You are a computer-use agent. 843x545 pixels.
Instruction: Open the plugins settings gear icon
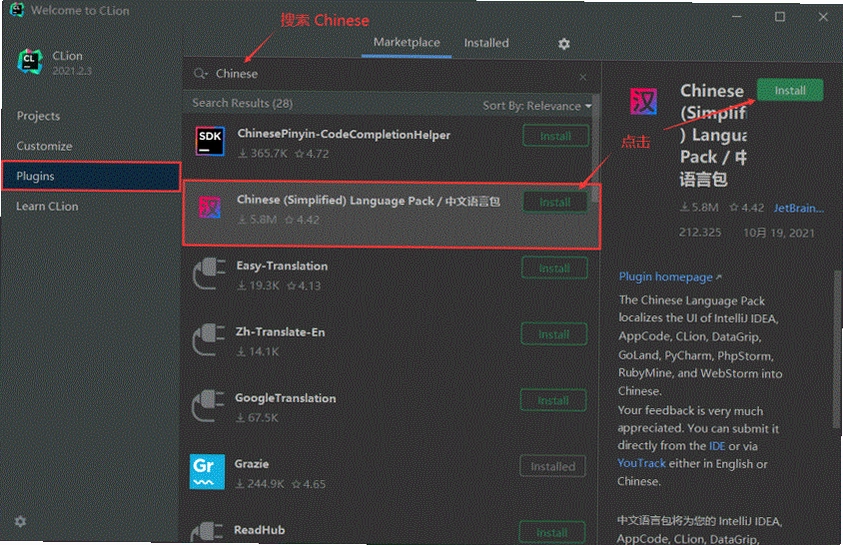pos(563,44)
